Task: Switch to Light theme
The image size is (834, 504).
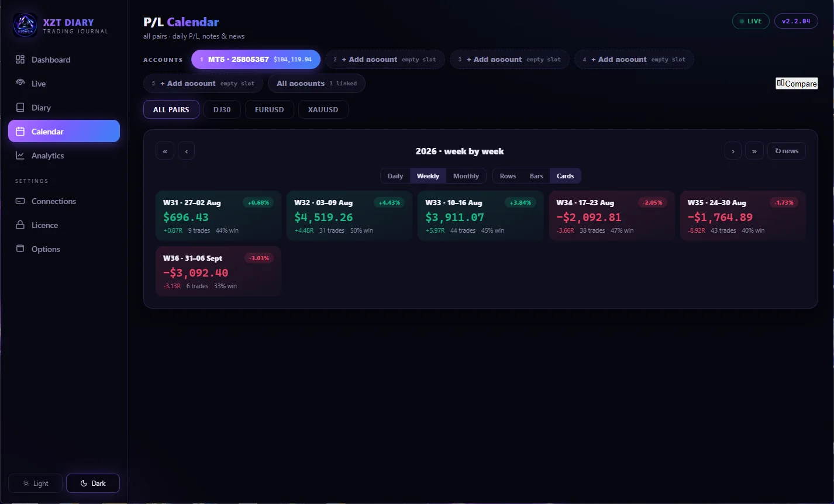Action: click(35, 484)
